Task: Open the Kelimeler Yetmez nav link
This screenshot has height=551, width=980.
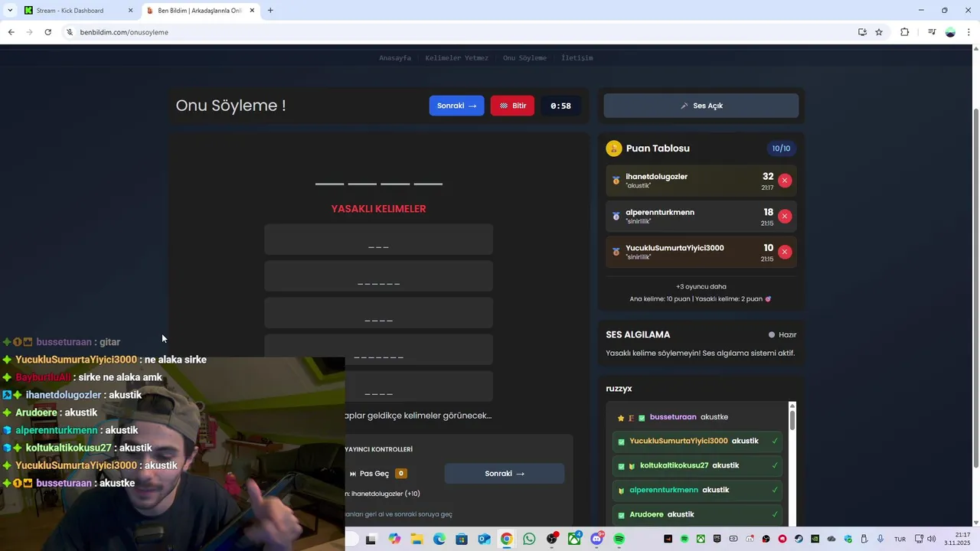Action: [x=457, y=58]
